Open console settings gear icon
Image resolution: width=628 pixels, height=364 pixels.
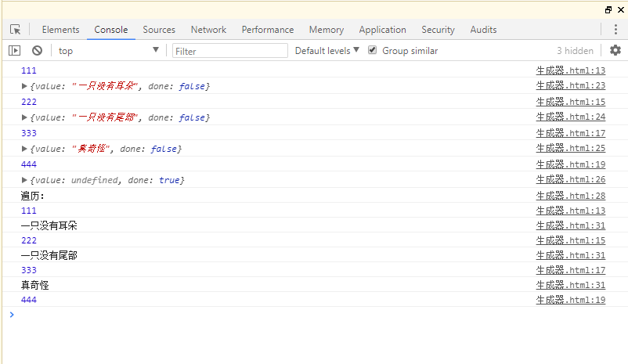(x=615, y=50)
